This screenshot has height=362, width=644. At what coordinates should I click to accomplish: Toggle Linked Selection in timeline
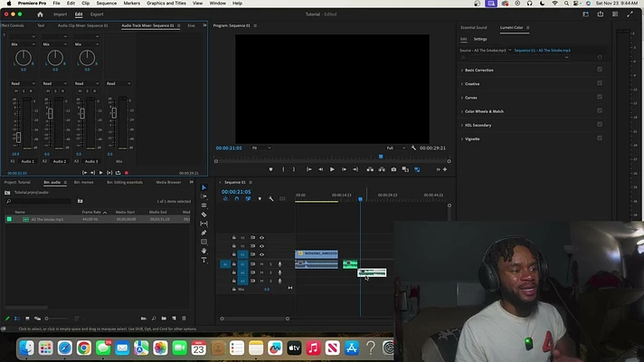tap(248, 199)
